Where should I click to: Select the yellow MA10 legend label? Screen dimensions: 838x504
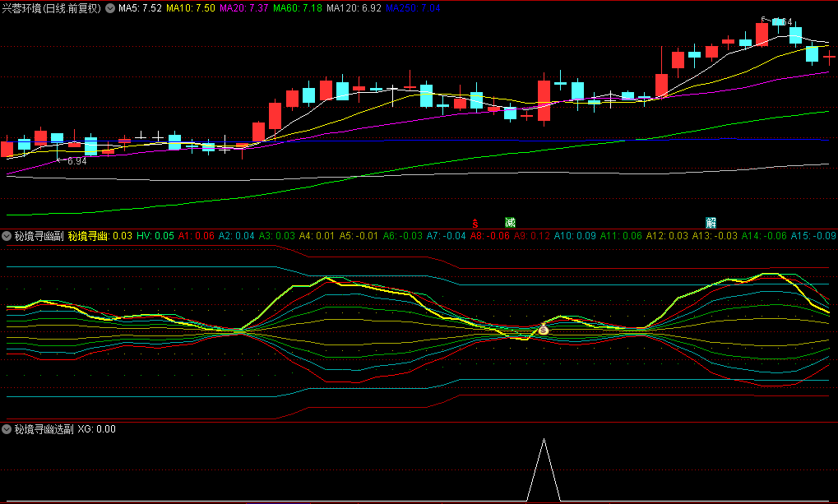[191, 8]
